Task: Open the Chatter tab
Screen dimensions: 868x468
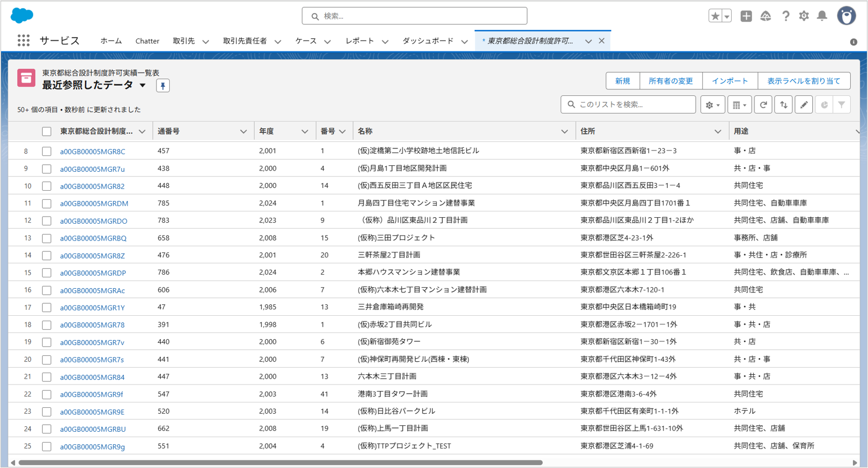Action: [x=147, y=41]
